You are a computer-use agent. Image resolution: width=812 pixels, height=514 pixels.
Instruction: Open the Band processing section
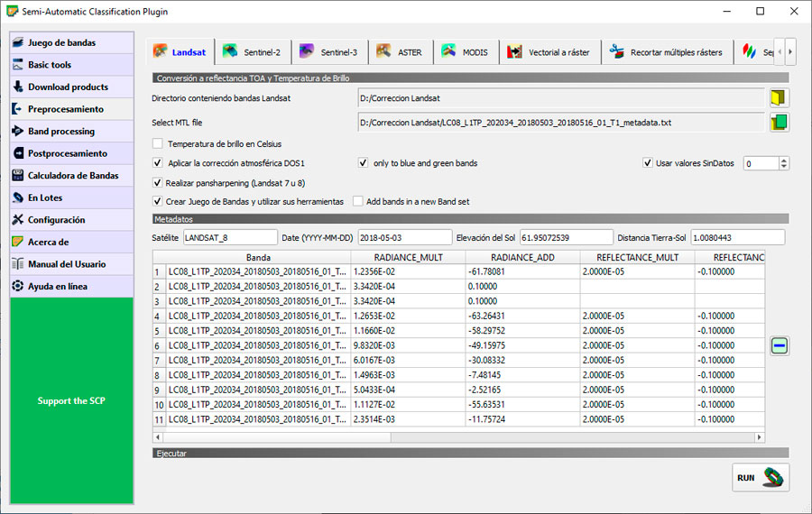click(x=71, y=132)
